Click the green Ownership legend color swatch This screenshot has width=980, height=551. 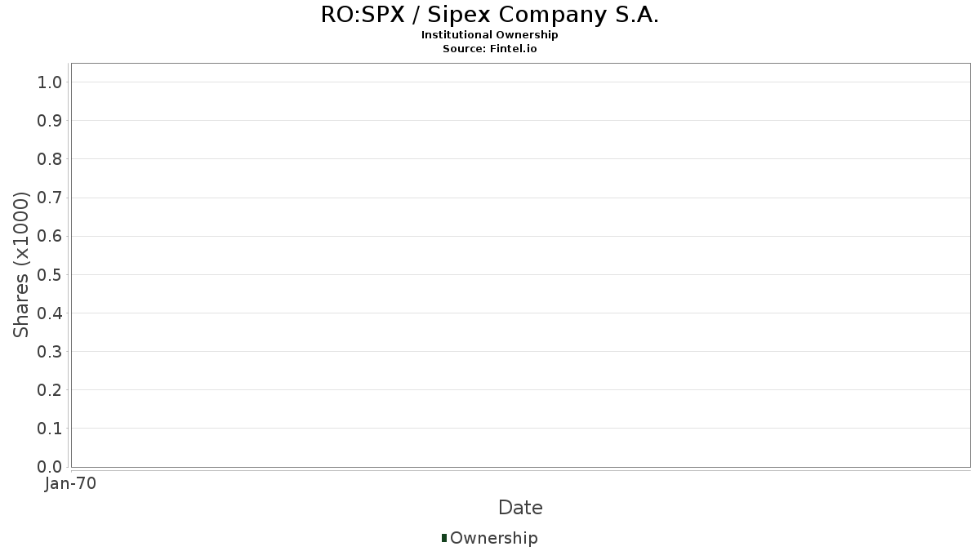444,538
